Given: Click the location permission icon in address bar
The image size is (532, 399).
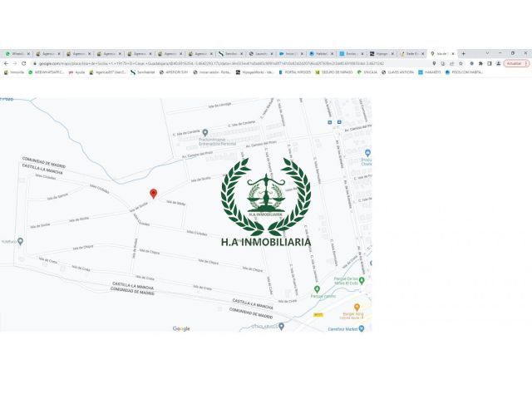Looking at the screenshot, I should [x=434, y=63].
